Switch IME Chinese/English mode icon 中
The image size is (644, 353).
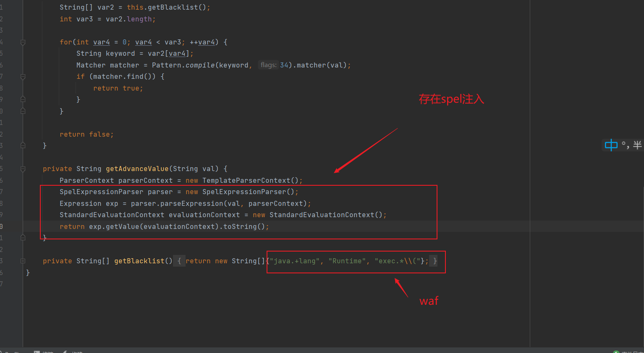click(x=611, y=145)
